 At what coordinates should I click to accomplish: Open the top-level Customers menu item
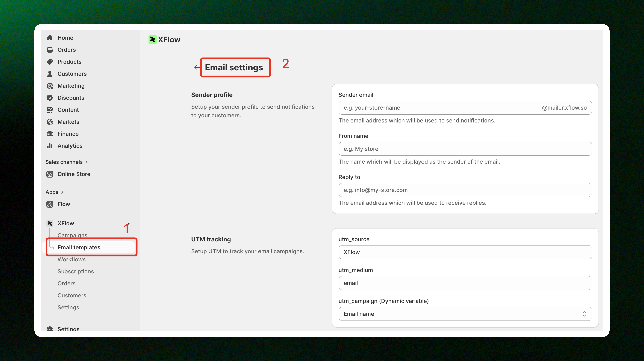point(72,74)
